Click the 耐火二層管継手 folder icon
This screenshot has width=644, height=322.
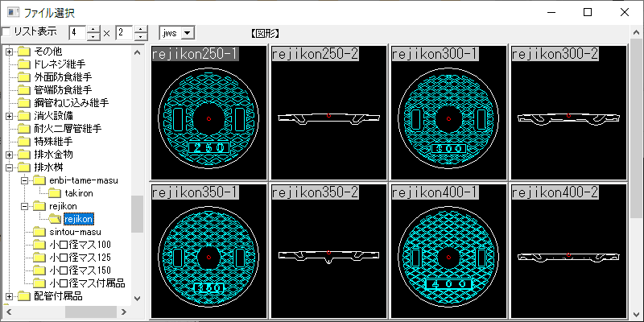24,129
